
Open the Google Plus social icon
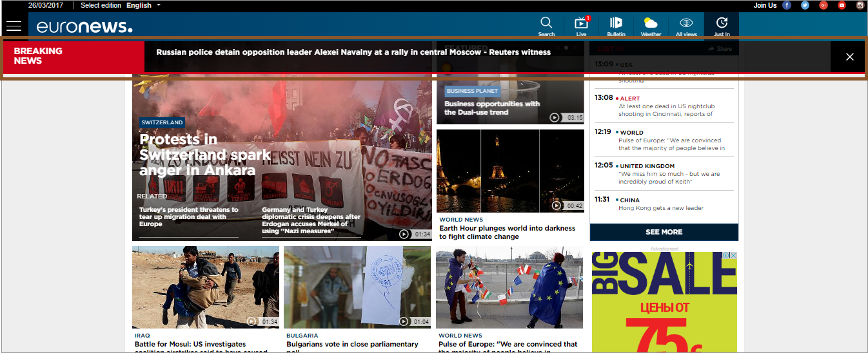[824, 5]
